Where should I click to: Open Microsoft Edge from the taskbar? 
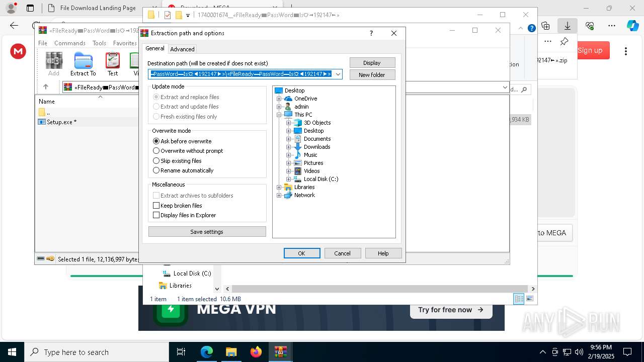click(207, 352)
